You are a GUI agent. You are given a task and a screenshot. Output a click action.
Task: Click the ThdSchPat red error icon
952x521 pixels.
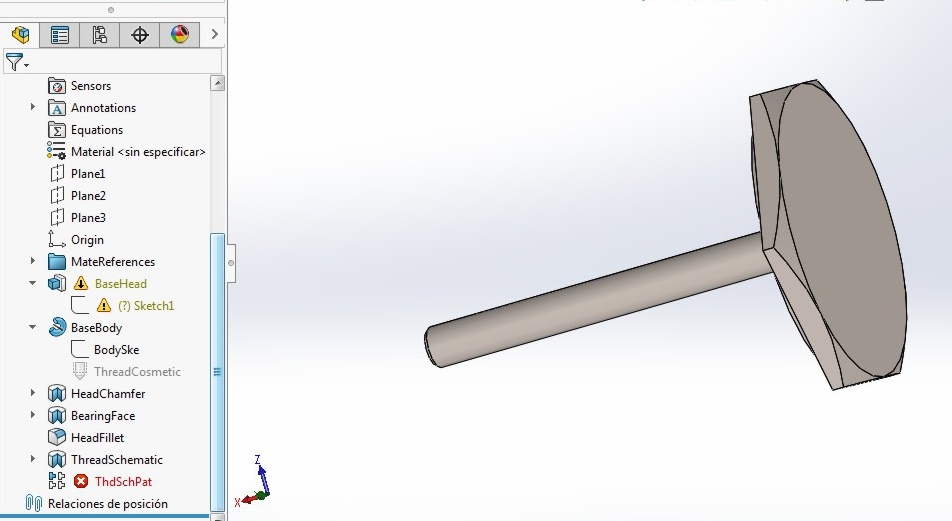point(81,481)
